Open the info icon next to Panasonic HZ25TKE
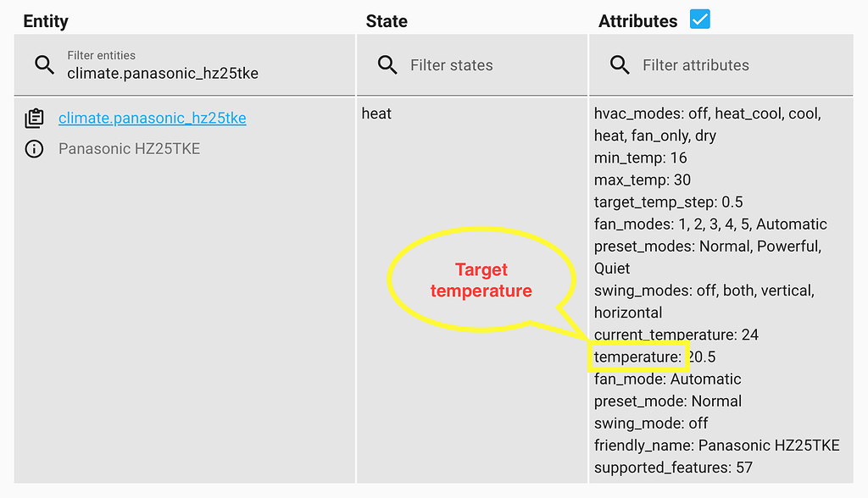Image resolution: width=868 pixels, height=498 pixels. pos(34,149)
